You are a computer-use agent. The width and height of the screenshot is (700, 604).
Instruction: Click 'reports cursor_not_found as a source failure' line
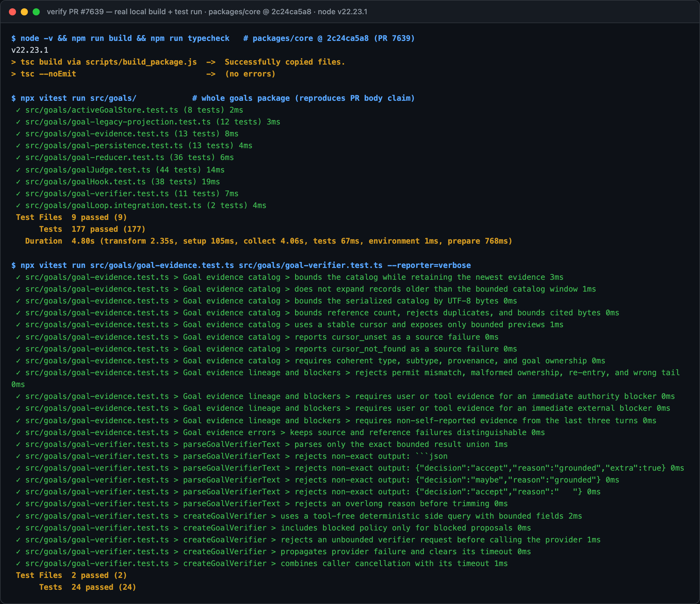point(266,349)
